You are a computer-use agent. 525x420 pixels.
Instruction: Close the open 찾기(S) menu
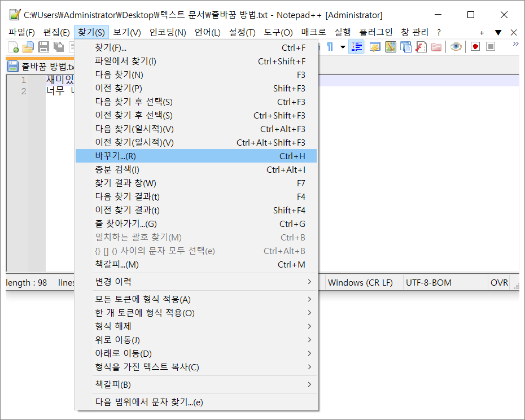coord(91,32)
